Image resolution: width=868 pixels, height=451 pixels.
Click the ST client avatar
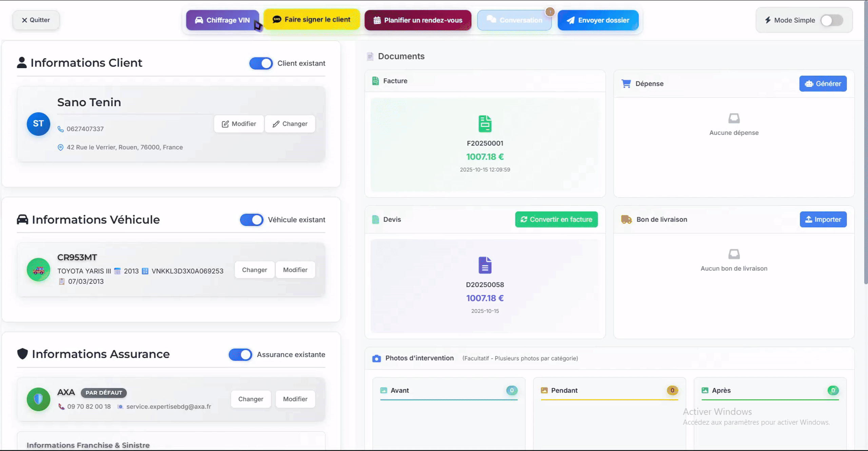click(38, 124)
